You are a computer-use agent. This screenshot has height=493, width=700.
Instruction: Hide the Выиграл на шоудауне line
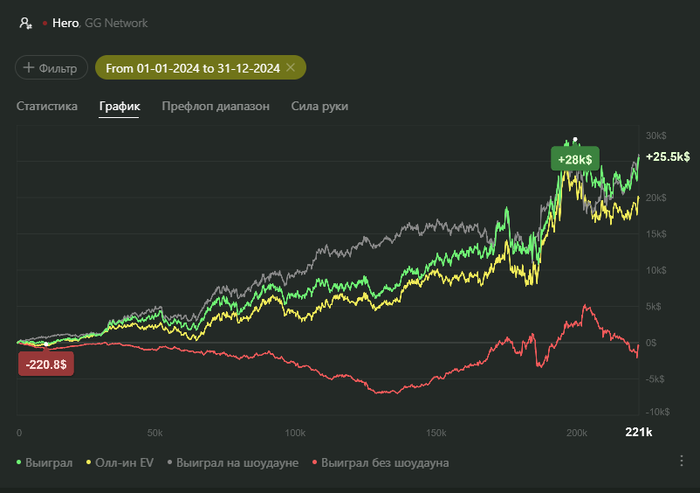point(235,463)
